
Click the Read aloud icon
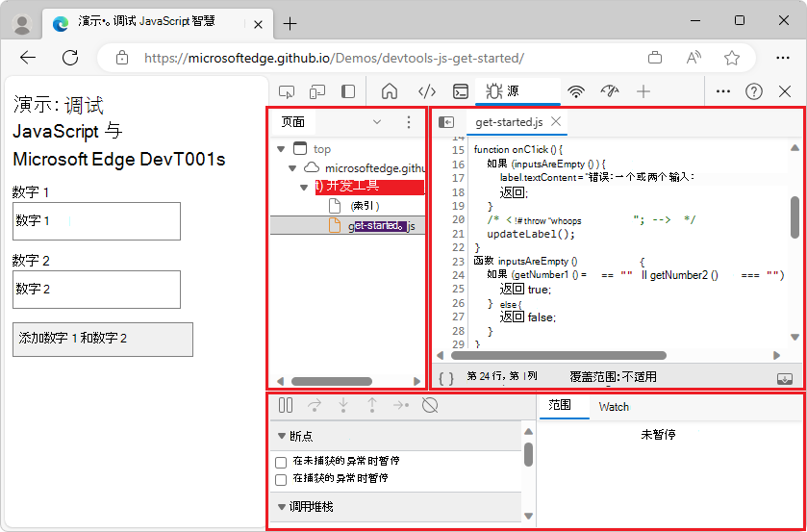coord(694,58)
